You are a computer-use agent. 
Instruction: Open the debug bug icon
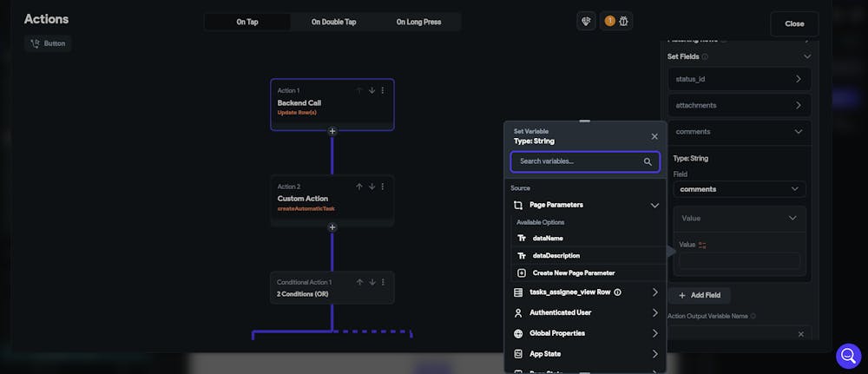(624, 22)
